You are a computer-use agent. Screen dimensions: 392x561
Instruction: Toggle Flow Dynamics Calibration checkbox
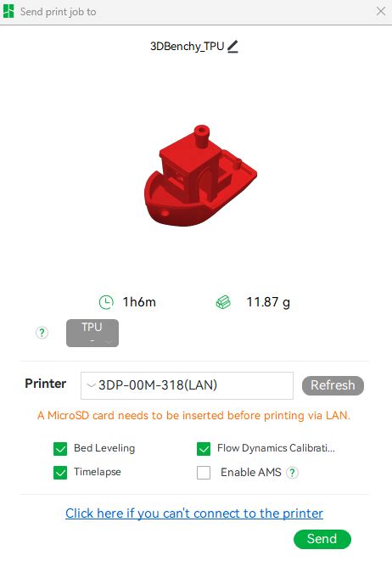pyautogui.click(x=204, y=449)
